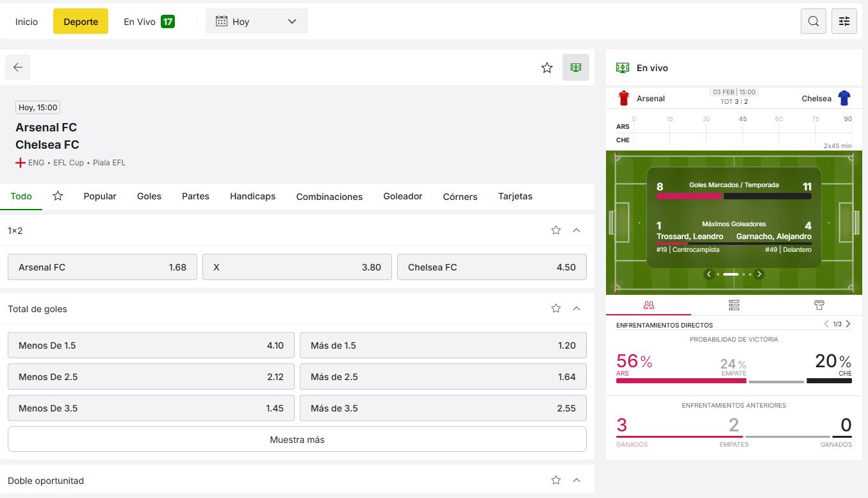868x498 pixels.
Task: Click the calendar icon in date selector
Action: [x=222, y=21]
